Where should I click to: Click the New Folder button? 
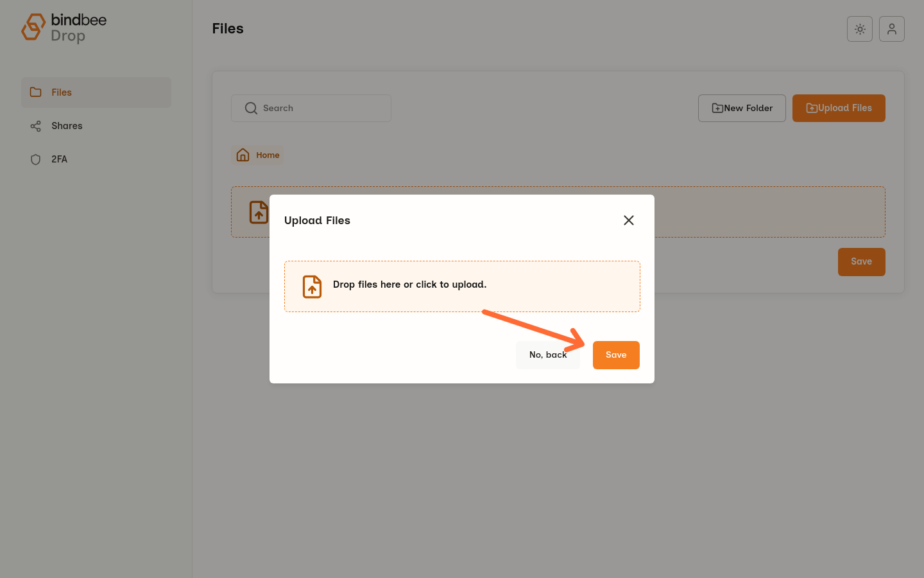(742, 109)
